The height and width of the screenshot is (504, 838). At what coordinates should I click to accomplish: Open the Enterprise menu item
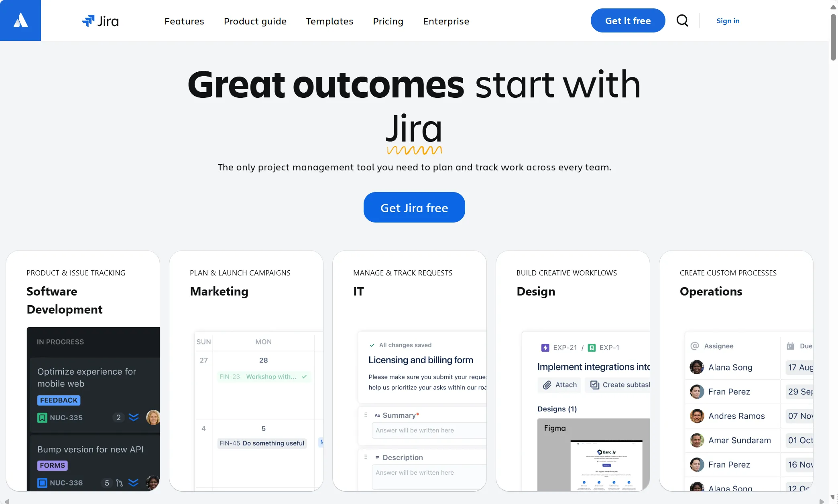[x=446, y=21]
